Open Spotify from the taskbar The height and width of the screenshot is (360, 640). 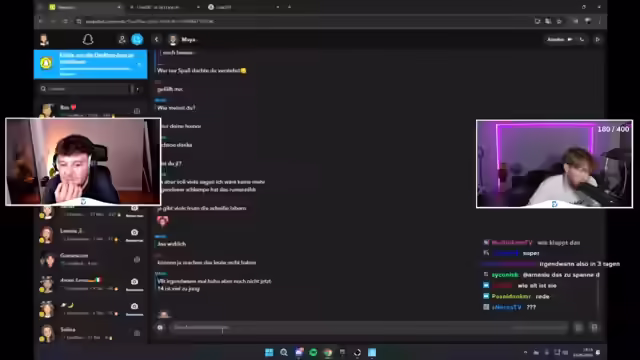pyautogui.click(x=313, y=352)
